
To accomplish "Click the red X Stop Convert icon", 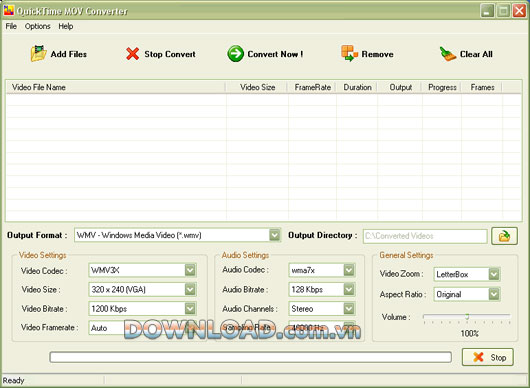I will coord(132,54).
